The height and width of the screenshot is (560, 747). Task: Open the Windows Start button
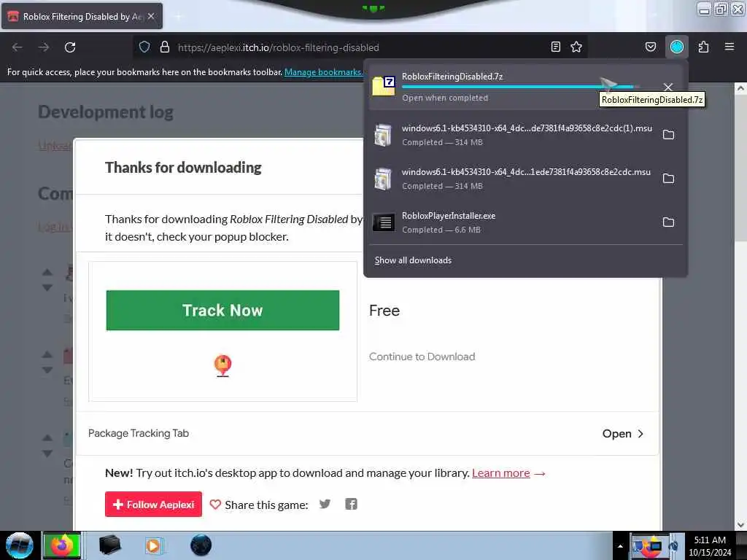click(19, 545)
